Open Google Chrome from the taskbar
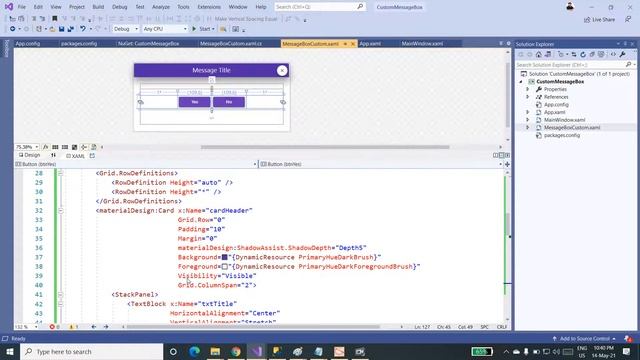This screenshot has height=360, width=640. [236, 351]
